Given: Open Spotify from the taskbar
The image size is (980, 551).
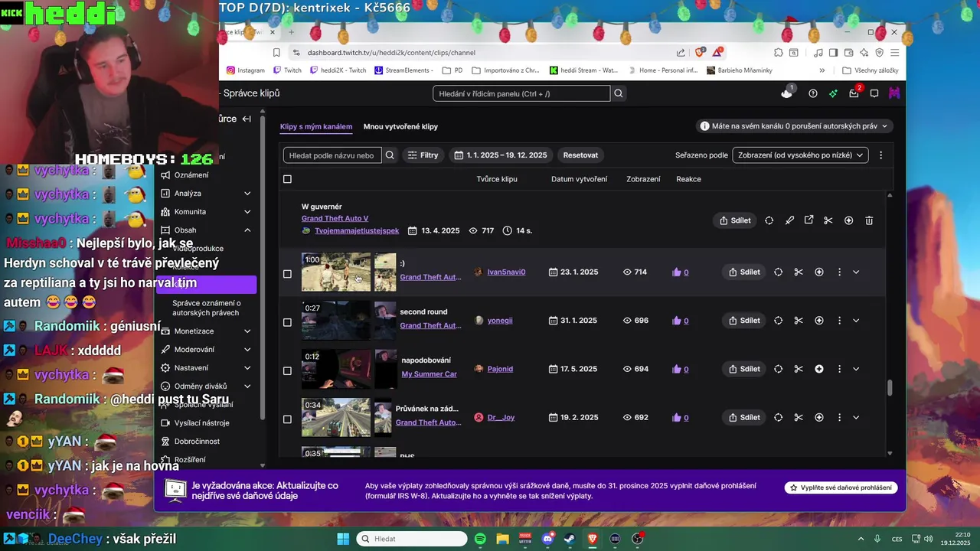Looking at the screenshot, I should 480,539.
